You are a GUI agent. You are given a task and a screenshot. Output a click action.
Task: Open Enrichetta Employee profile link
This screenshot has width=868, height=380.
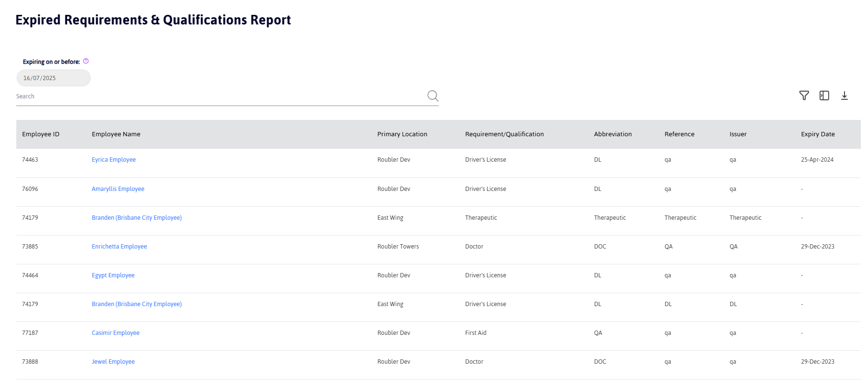[119, 247]
